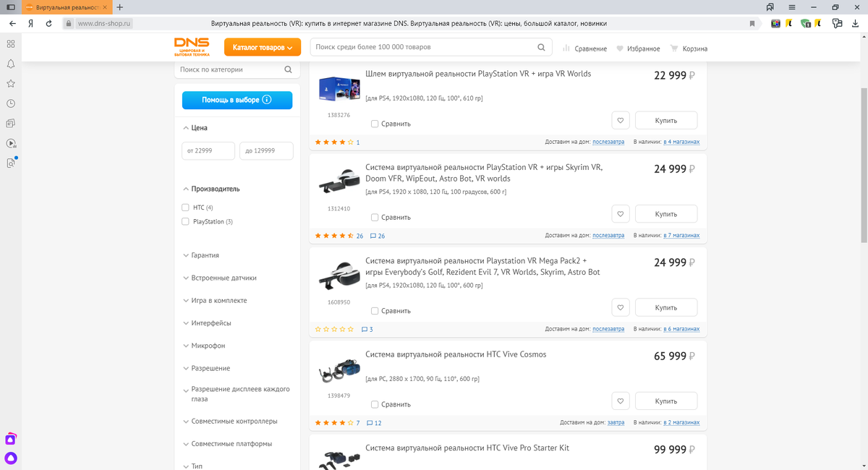Check Сравнить for Playstation VR Mega Pack2
Image resolution: width=868 pixels, height=470 pixels.
(375, 311)
